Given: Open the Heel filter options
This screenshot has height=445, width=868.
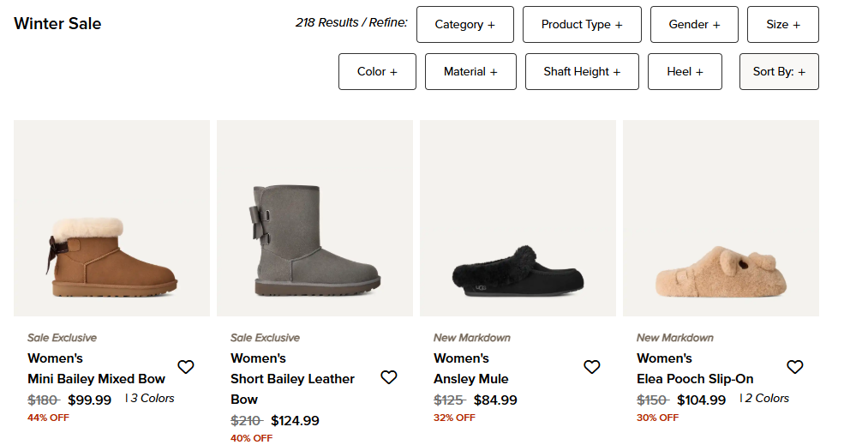Looking at the screenshot, I should [x=685, y=72].
